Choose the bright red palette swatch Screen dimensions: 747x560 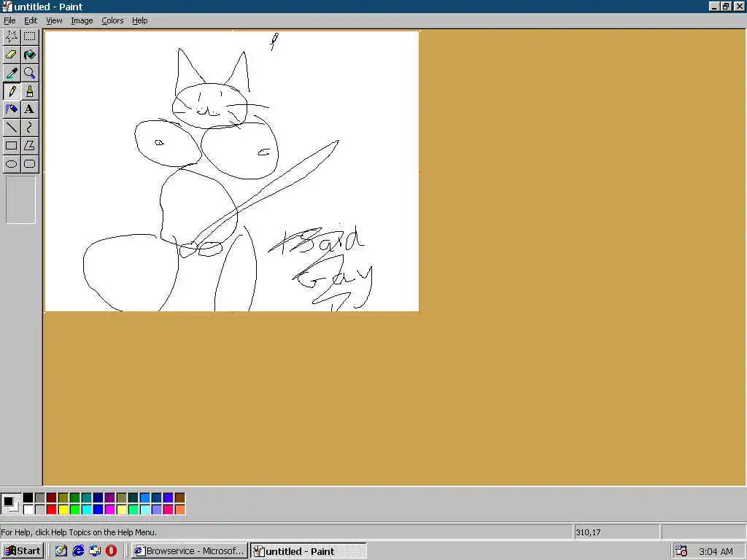click(52, 510)
